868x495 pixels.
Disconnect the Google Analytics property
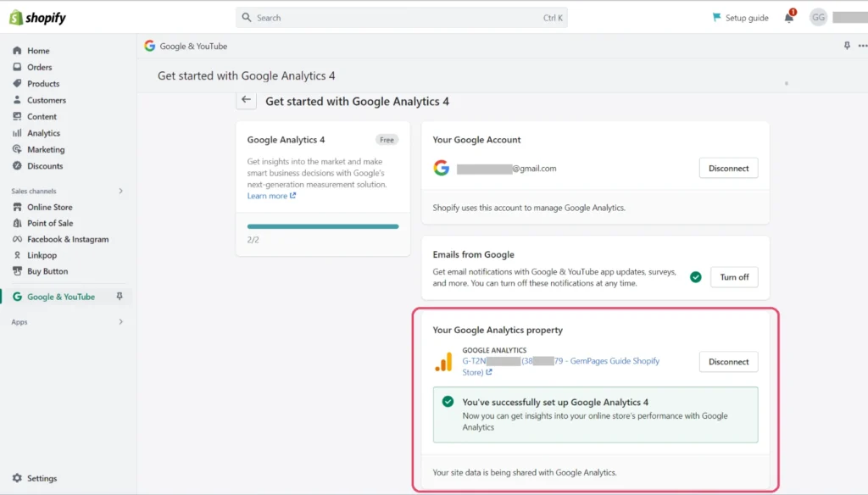(728, 362)
